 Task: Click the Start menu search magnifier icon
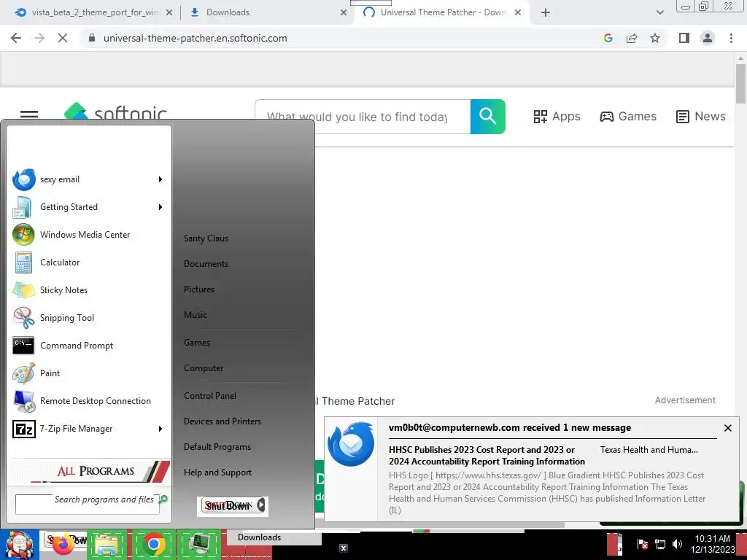coord(163,499)
